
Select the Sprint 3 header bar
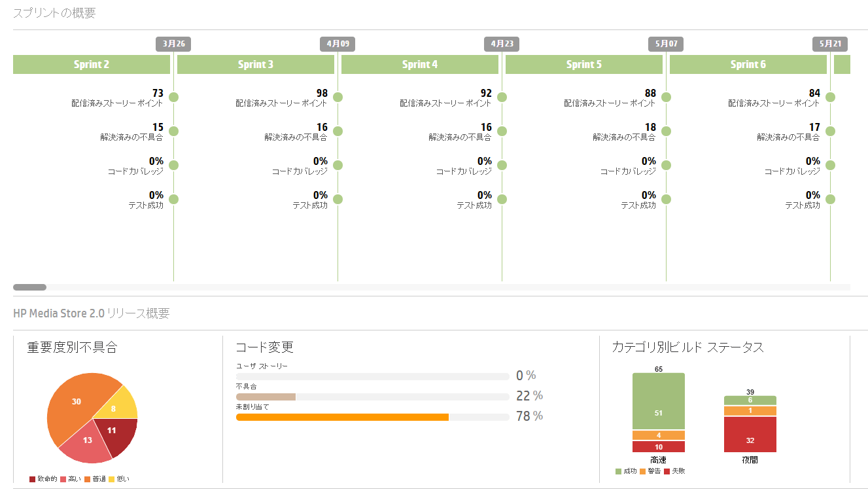click(x=256, y=64)
